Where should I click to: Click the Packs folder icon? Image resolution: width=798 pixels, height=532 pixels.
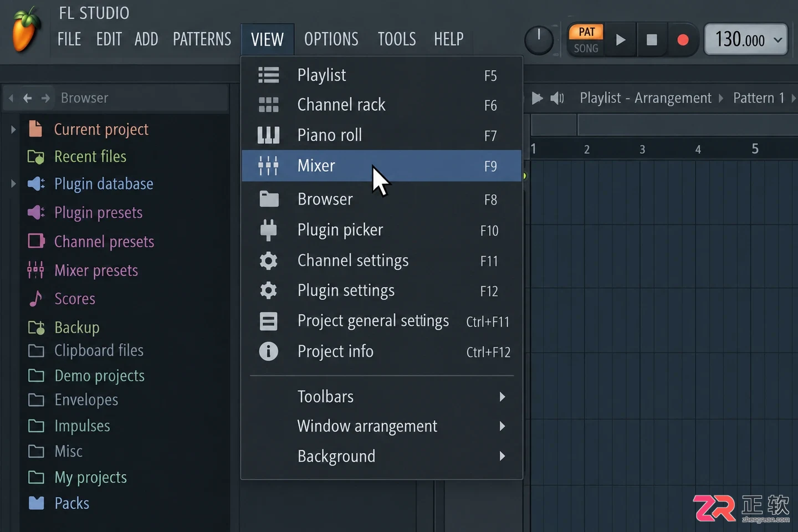[x=36, y=503]
